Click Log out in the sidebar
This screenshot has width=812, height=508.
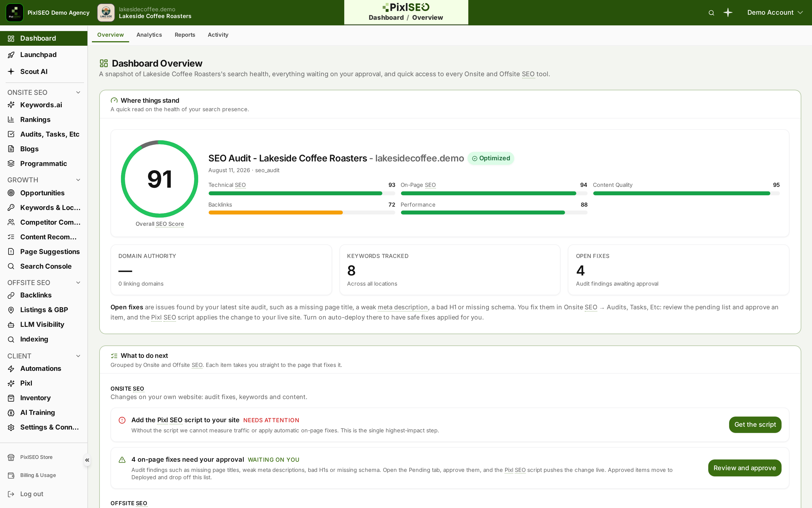point(32,494)
